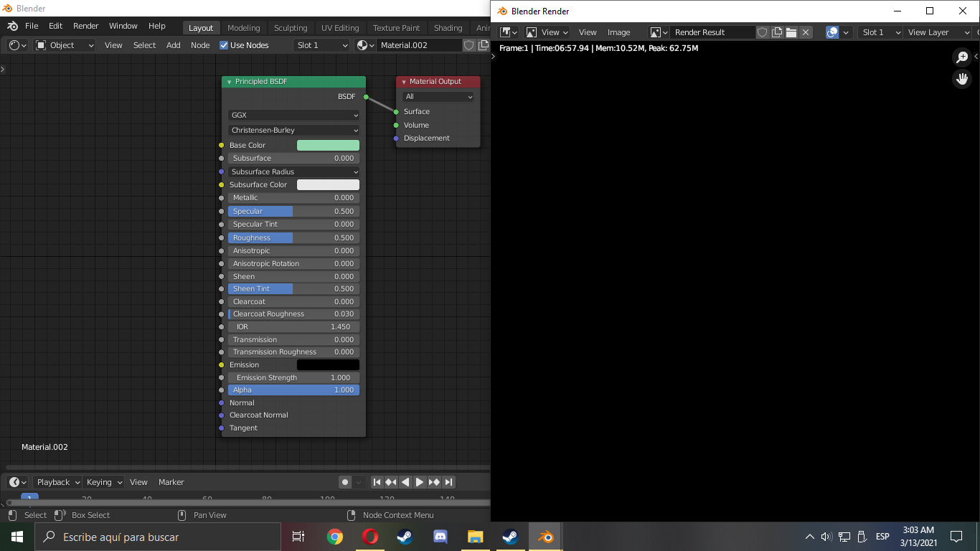Toggle fake user shield for Render Result image

pos(763,32)
